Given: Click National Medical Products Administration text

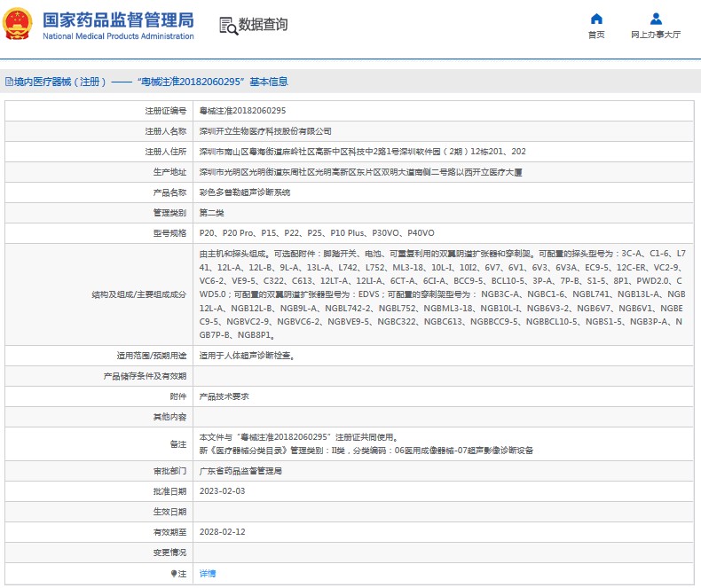Looking at the screenshot, I should [x=119, y=36].
